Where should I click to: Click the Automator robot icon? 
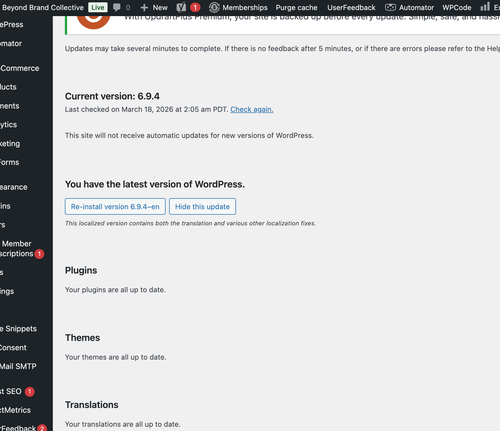tap(390, 7)
